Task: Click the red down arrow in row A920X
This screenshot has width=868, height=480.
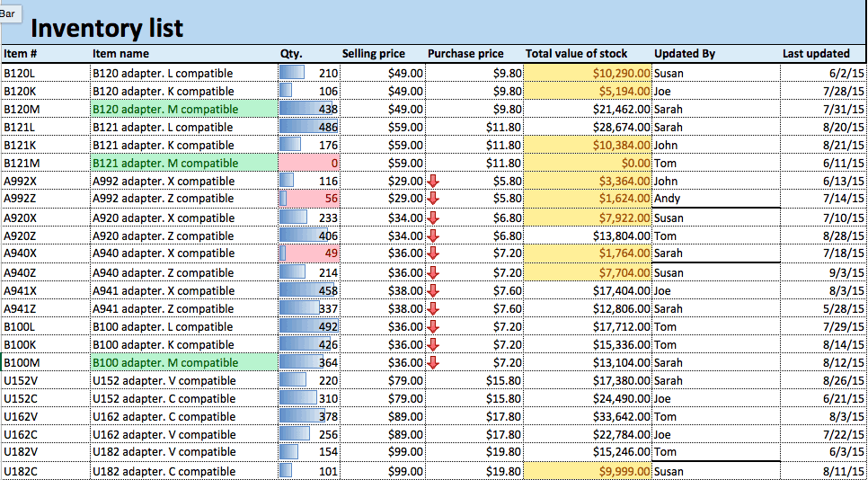Action: tap(434, 218)
